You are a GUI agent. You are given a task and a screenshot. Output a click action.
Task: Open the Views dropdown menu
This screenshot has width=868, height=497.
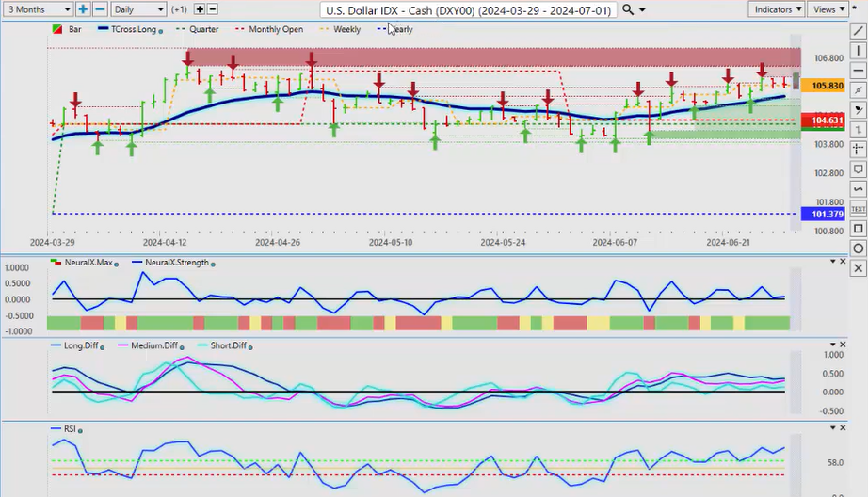[x=828, y=9]
